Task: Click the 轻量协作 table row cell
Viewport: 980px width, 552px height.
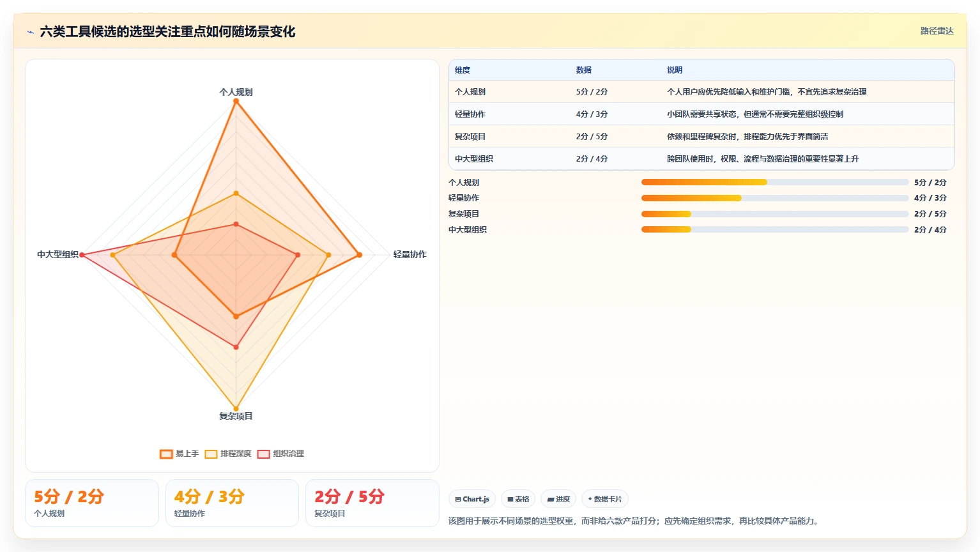Action: [470, 114]
